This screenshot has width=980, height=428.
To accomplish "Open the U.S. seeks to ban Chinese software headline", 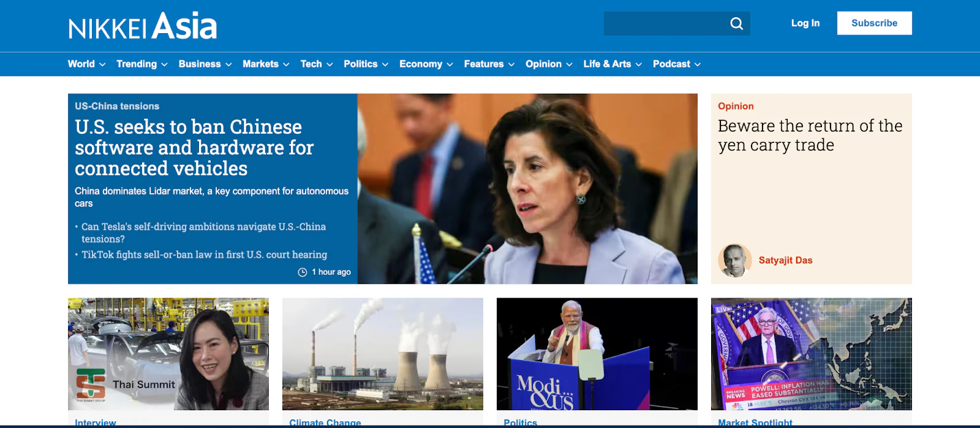I will tap(194, 148).
